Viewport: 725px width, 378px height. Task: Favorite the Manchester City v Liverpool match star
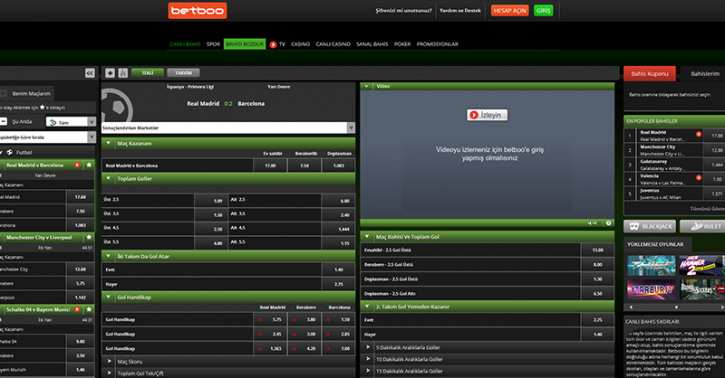click(x=89, y=237)
